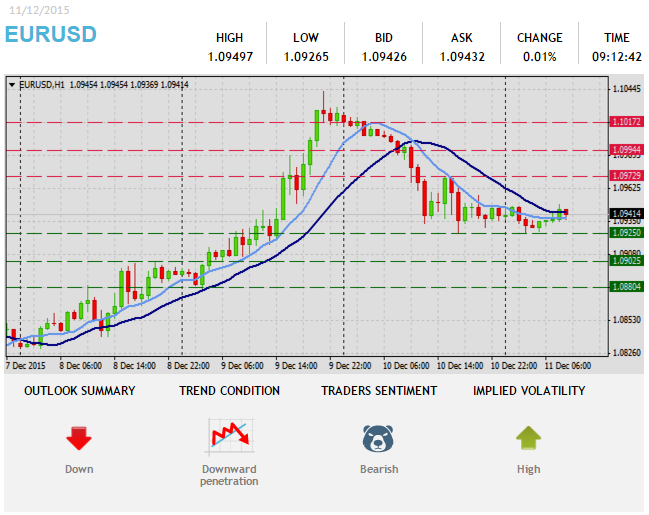Viewport: 649px width, 515px height.
Task: Click the 1.09414 current price label
Action: click(627, 214)
